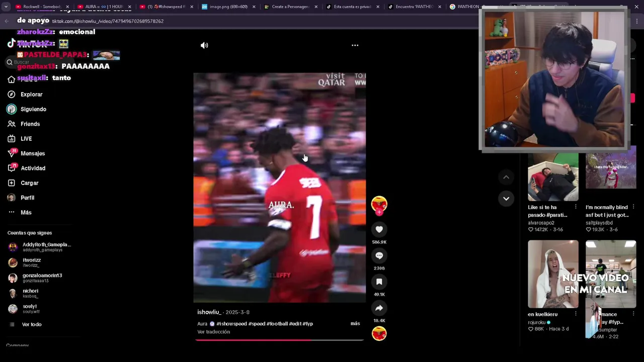This screenshot has height=362, width=644.
Task: Close the 'Rockwell - Somebody' tab
Action: 67,7
